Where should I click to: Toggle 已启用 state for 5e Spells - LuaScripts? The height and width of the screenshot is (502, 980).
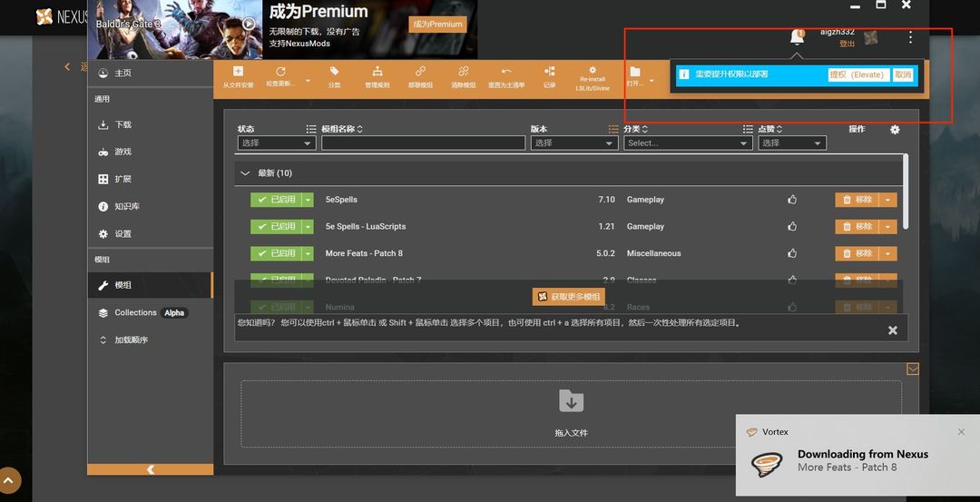pyautogui.click(x=276, y=226)
